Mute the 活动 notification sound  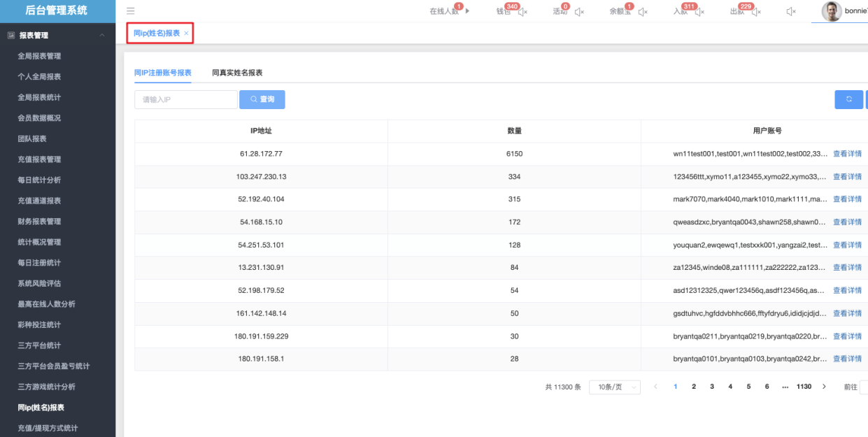[x=579, y=12]
